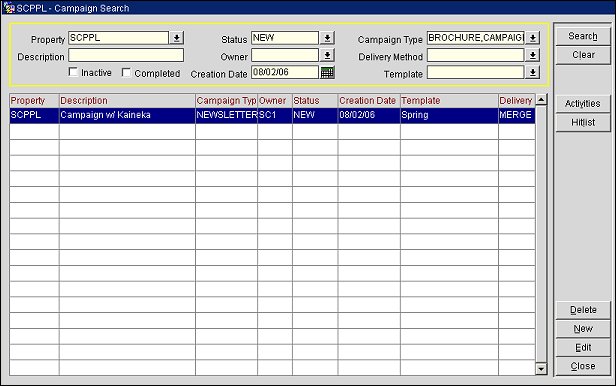Sort by the Owner column header
616x386 pixels.
coord(275,101)
